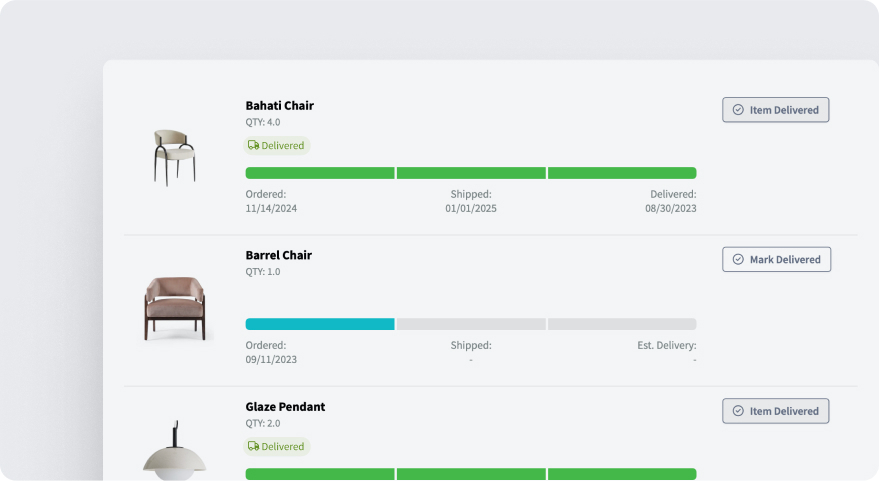Click the Delivered status badge under Glaze Pendant
This screenshot has height=481, width=879.
pos(277,447)
